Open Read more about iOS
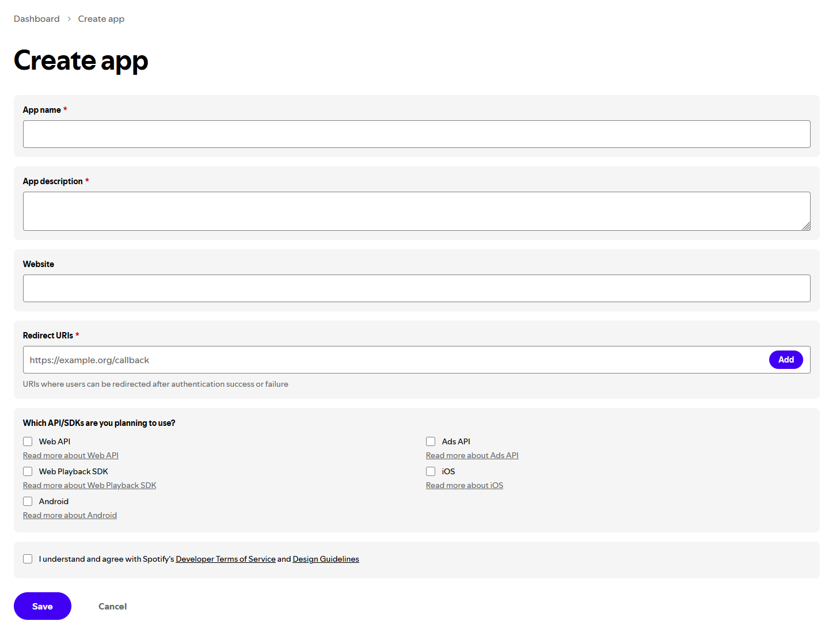The image size is (840, 640). (464, 485)
